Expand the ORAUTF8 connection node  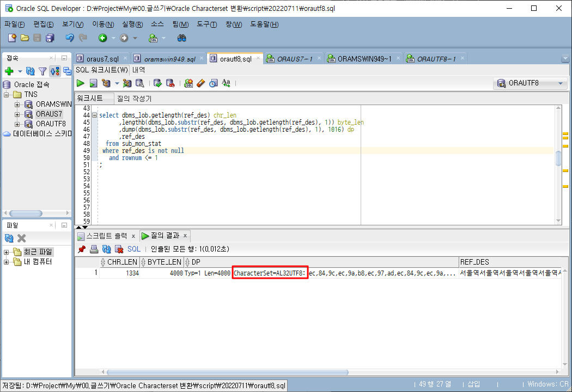click(17, 124)
